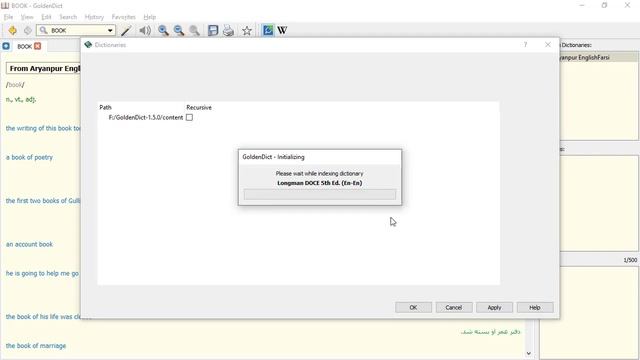This screenshot has width=640, height=360.
Task: Open the Search menu
Action: (x=68, y=17)
